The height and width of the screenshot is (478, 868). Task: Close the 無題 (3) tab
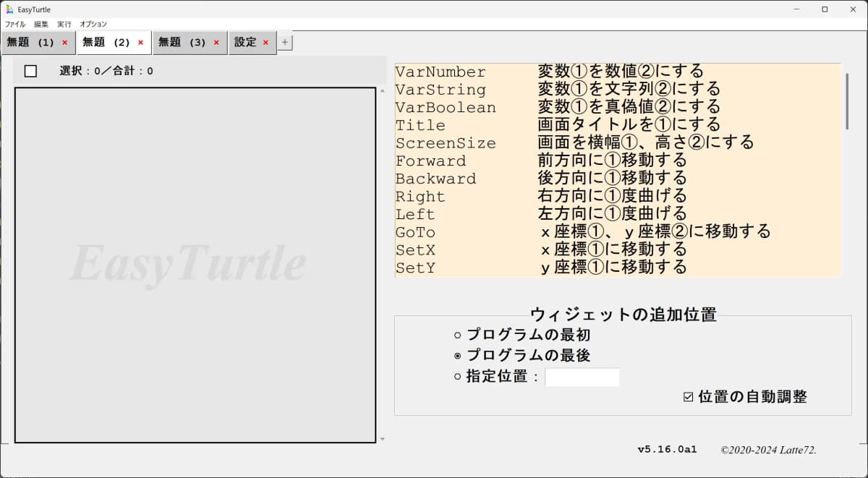coord(216,43)
